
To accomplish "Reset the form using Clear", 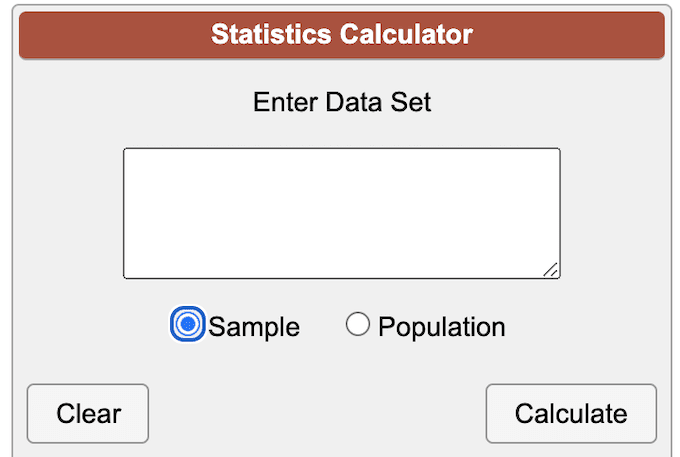I will point(88,413).
